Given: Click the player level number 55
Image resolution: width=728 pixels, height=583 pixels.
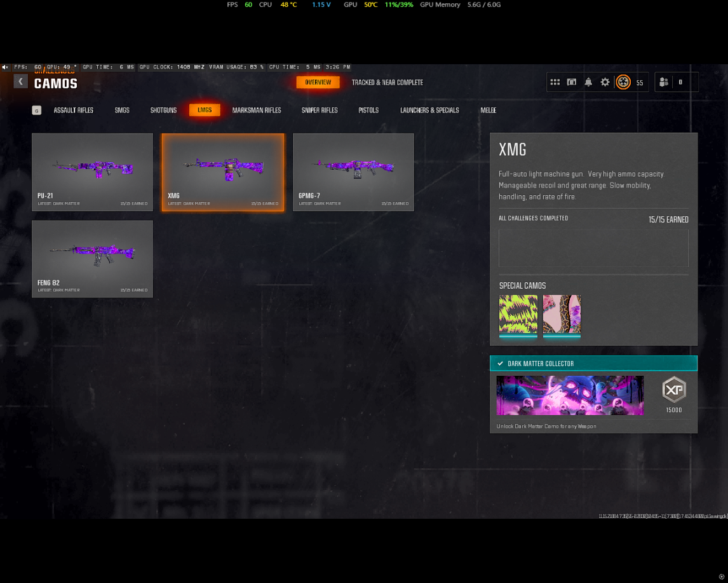Looking at the screenshot, I should point(640,83).
